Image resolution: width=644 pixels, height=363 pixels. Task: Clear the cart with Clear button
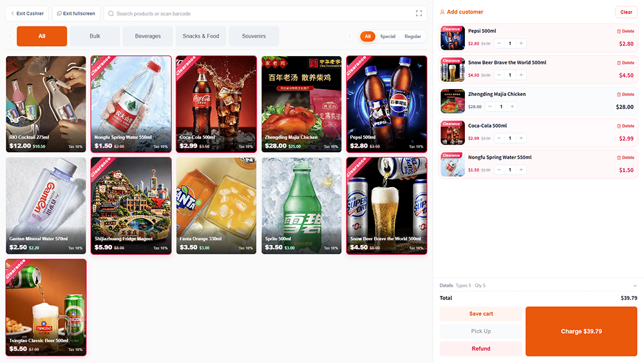pos(626,12)
